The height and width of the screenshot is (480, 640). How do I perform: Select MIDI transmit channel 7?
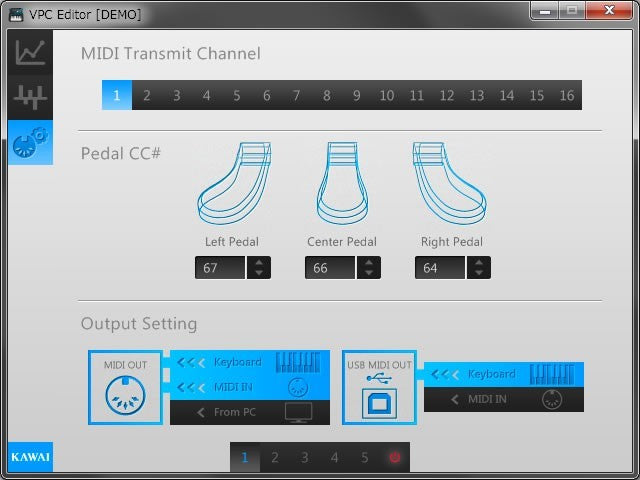click(297, 95)
